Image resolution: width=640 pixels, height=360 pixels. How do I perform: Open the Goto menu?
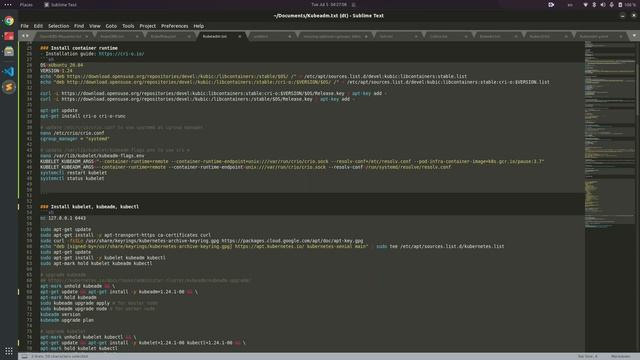(111, 26)
